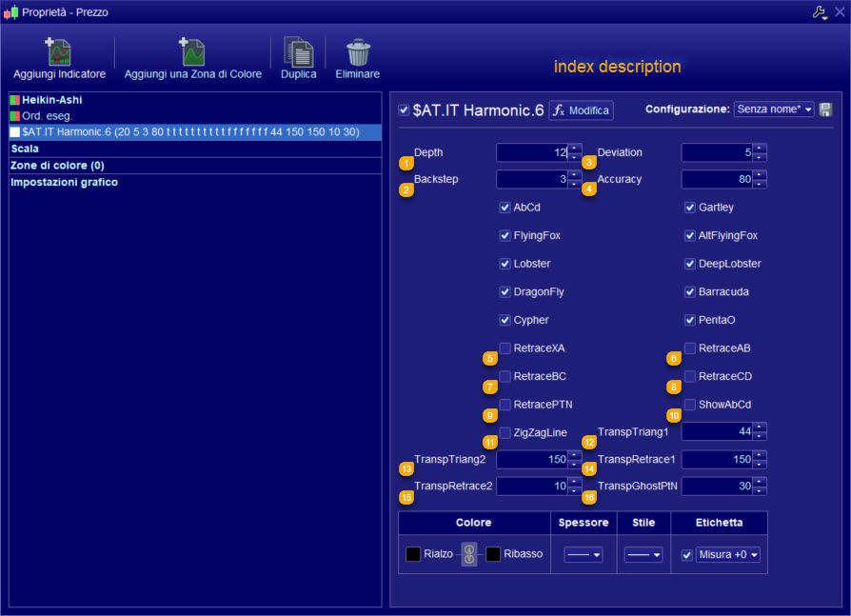
Task: Disable the DeepLobster checkbox
Action: pyautogui.click(x=690, y=264)
